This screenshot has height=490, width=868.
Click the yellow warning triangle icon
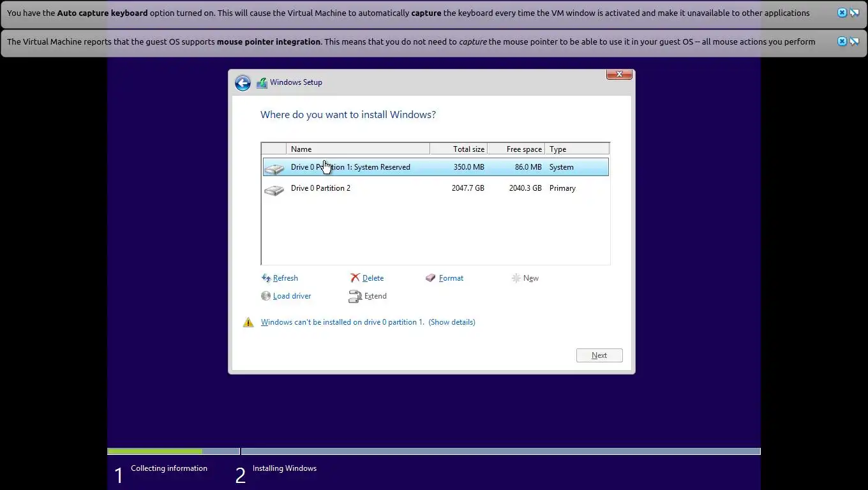(x=248, y=322)
